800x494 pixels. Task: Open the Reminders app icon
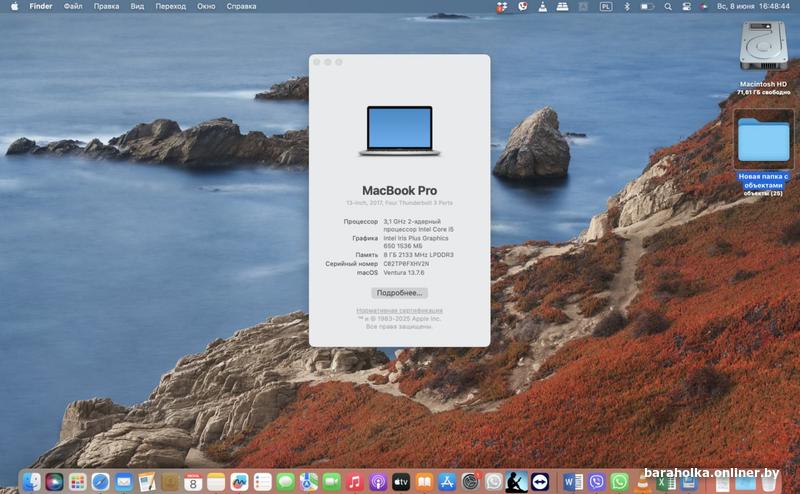click(262, 482)
